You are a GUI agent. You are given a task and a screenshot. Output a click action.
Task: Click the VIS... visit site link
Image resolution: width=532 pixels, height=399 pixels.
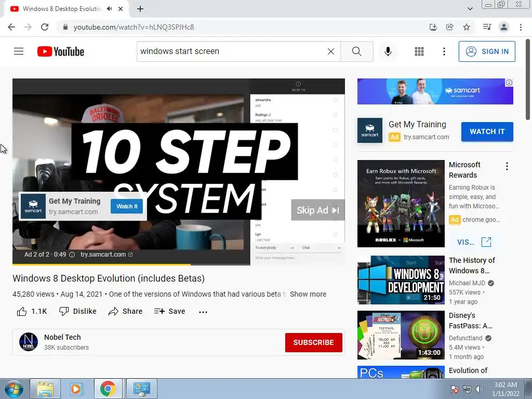click(x=474, y=242)
